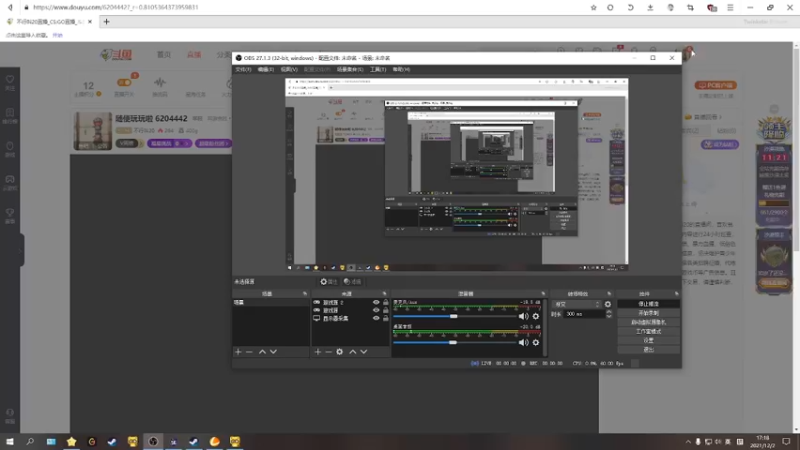Screen dimensions: 800x450
Task: Open settings gear for the Mic/Aux mixer channel
Action: (536, 316)
